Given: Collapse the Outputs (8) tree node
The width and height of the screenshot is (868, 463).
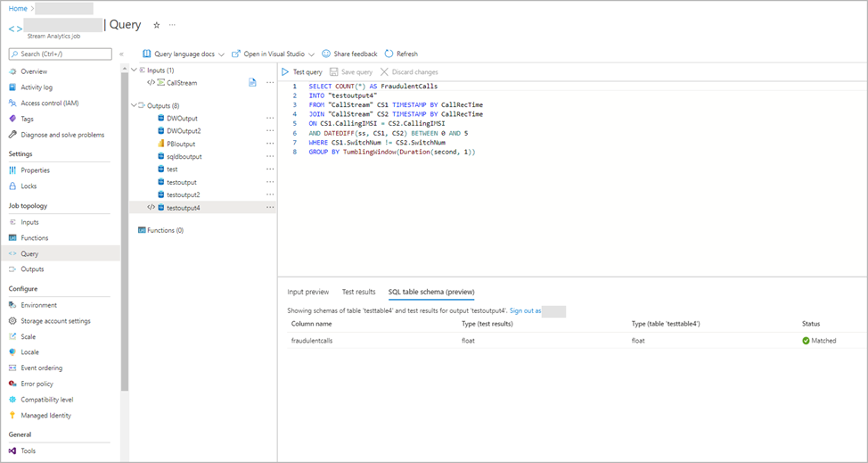Looking at the screenshot, I should click(134, 105).
